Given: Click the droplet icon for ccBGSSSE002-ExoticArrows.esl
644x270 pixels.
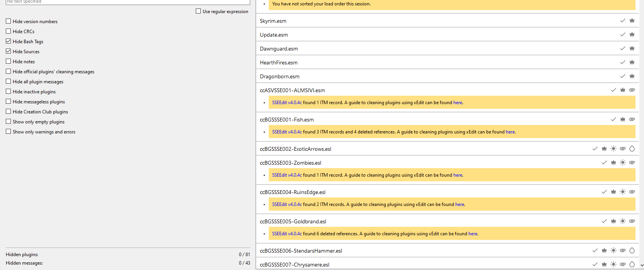Looking at the screenshot, I should pos(632,149).
